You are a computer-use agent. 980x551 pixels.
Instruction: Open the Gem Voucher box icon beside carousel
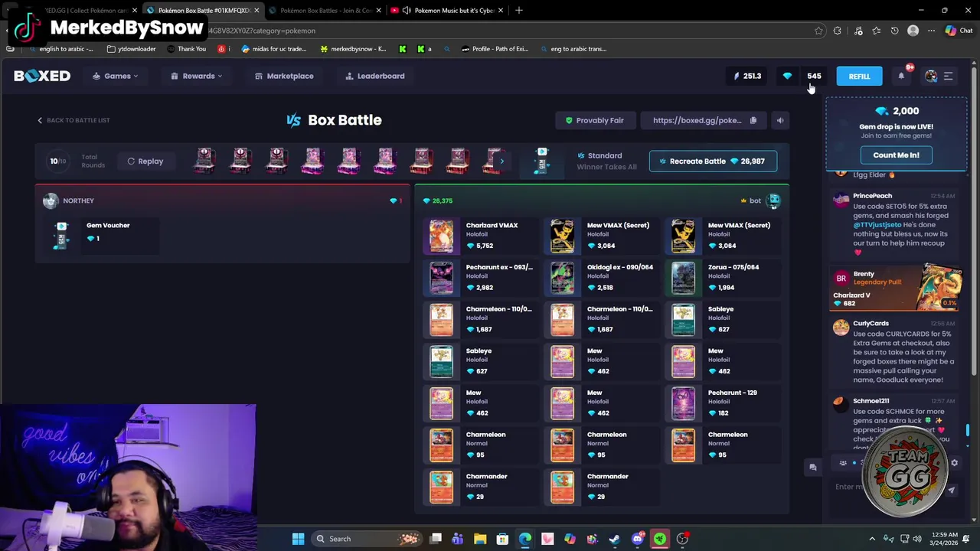541,161
